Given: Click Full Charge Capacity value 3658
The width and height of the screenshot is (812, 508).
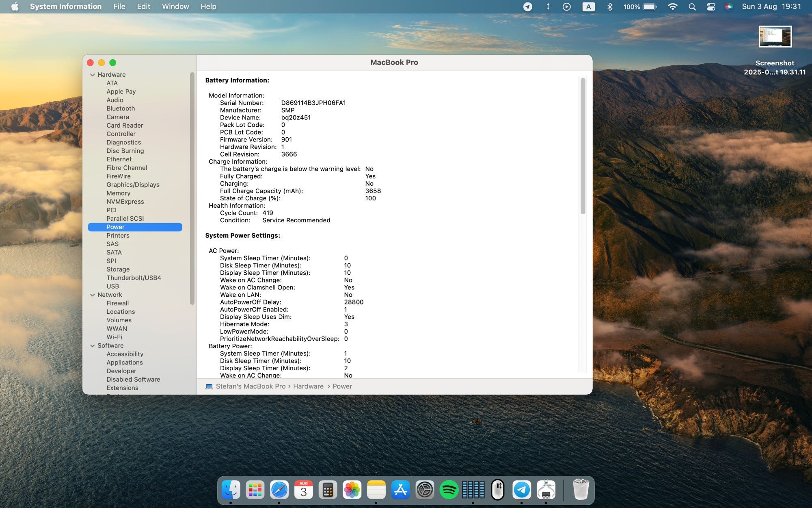Looking at the screenshot, I should point(373,191).
